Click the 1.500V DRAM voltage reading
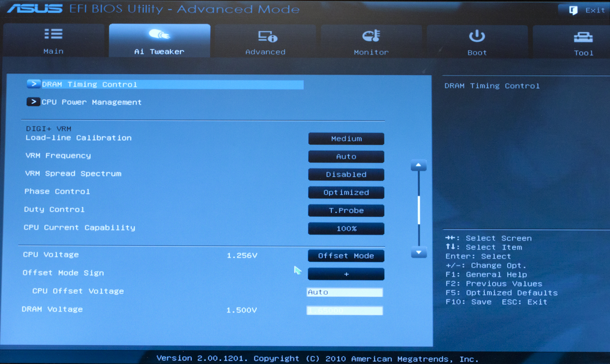This screenshot has height=364, width=610. coord(242,310)
